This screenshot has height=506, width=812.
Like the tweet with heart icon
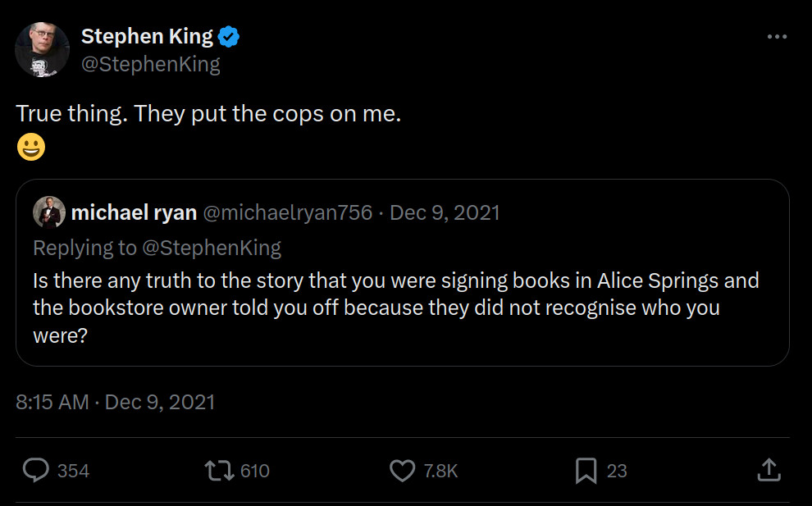coord(402,470)
